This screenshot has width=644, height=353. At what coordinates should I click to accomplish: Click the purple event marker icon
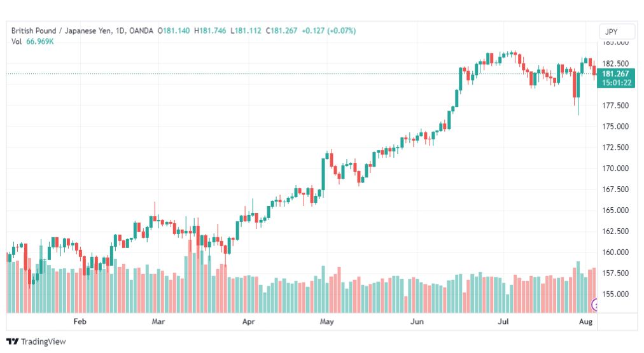pyautogui.click(x=594, y=305)
